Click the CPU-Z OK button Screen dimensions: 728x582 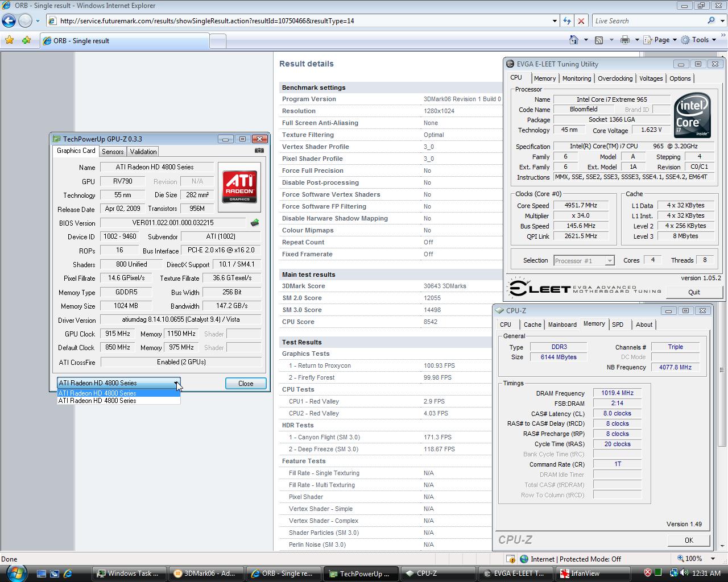(689, 541)
